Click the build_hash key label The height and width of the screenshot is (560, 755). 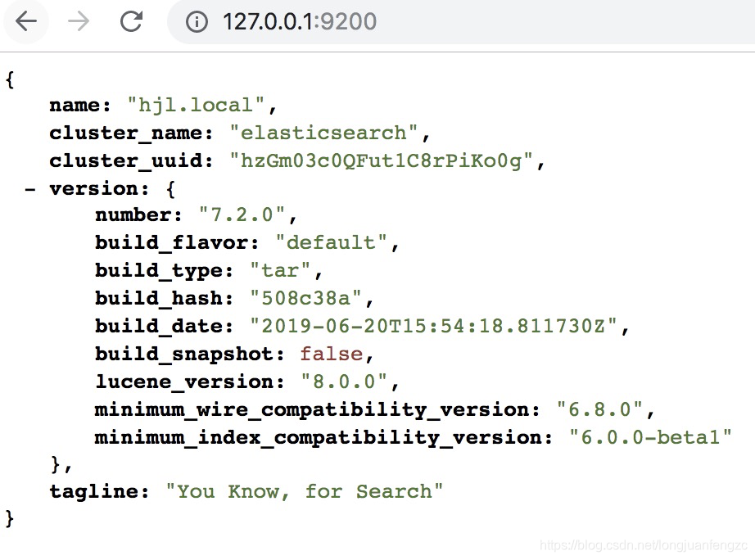click(165, 299)
